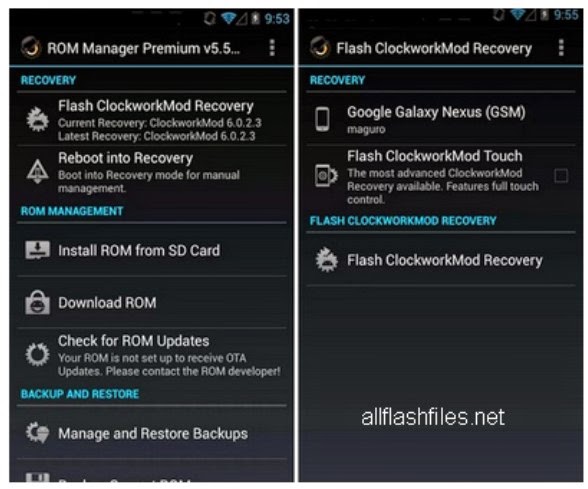Screen dimensions: 588x489
Task: Click the Reboot into Recovery triangle icon
Action: (38, 171)
